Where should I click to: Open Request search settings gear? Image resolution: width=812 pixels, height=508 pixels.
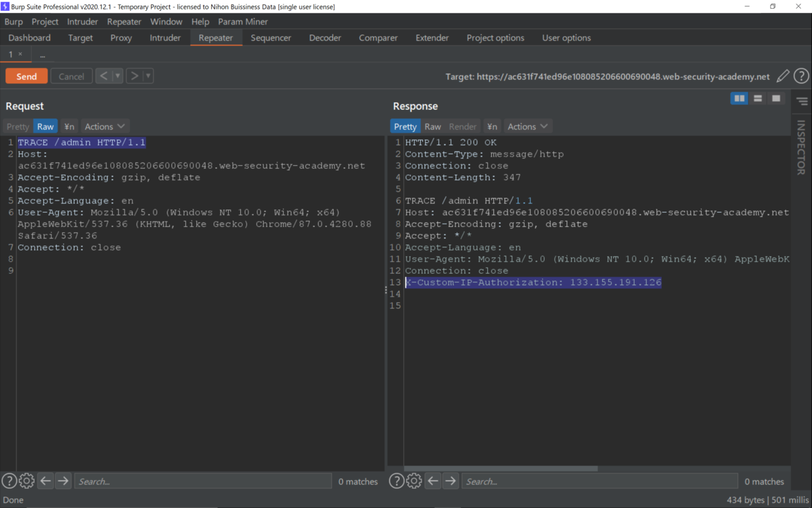[26, 481]
